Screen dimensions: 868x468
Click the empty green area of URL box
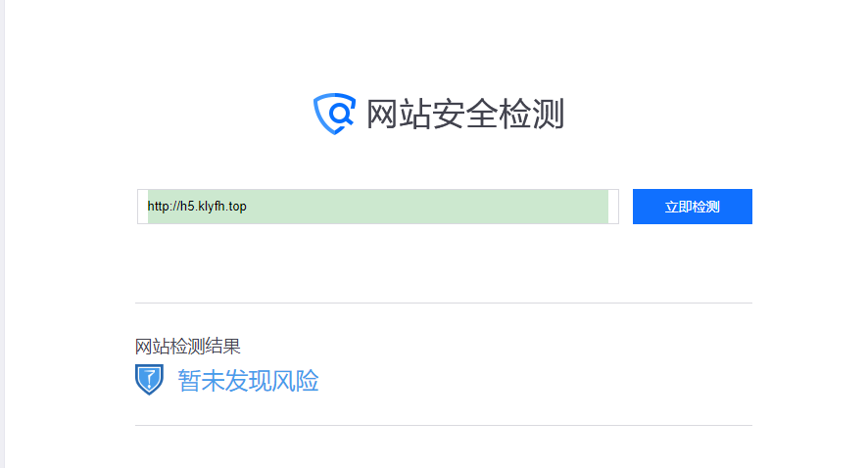426,207
